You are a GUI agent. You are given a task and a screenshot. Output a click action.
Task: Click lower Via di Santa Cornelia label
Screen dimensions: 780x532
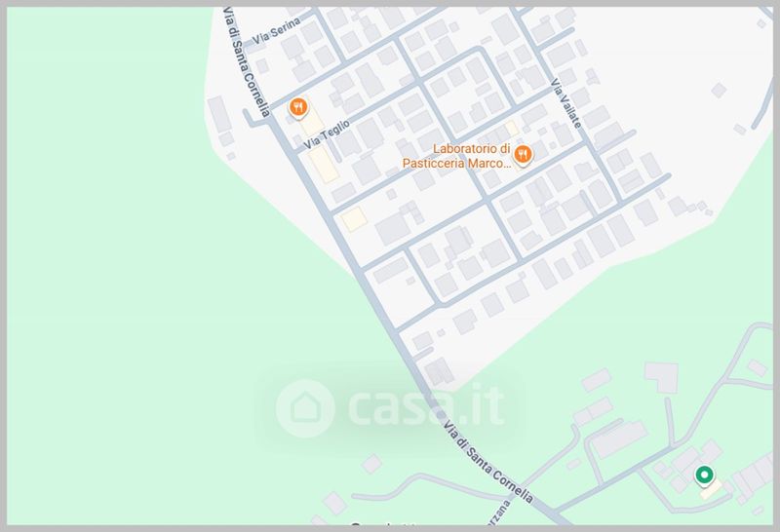[488, 462]
